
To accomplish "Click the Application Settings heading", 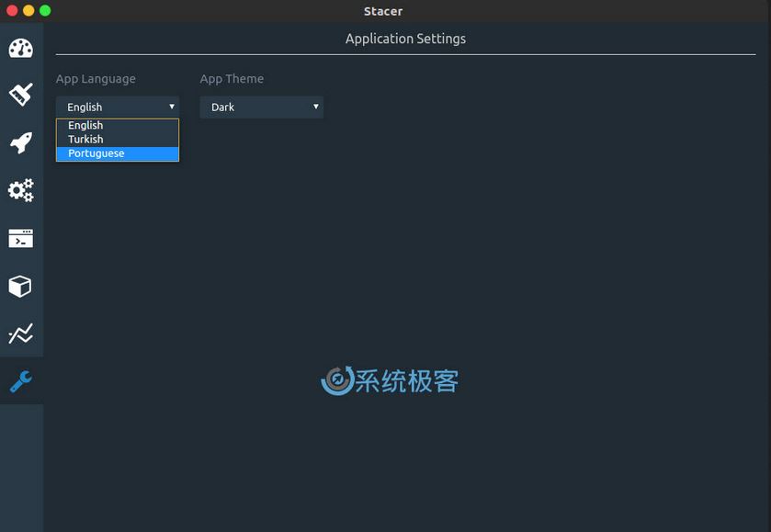I will point(405,39).
